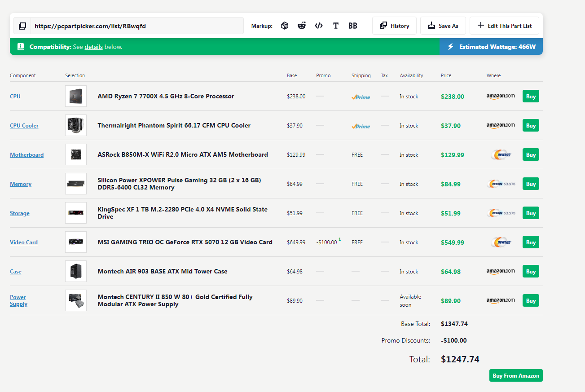Open Montech AIR 903 BASE case name
The width and height of the screenshot is (585, 392).
click(163, 271)
